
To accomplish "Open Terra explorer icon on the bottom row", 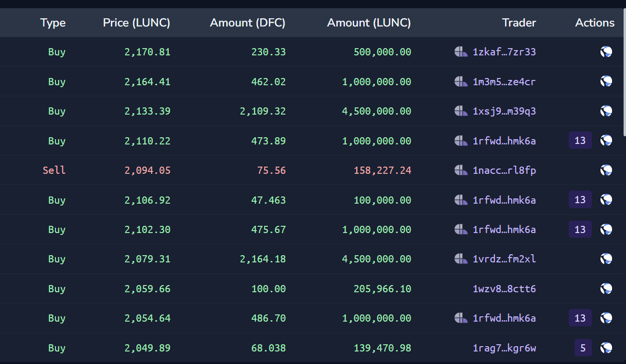I will (606, 348).
